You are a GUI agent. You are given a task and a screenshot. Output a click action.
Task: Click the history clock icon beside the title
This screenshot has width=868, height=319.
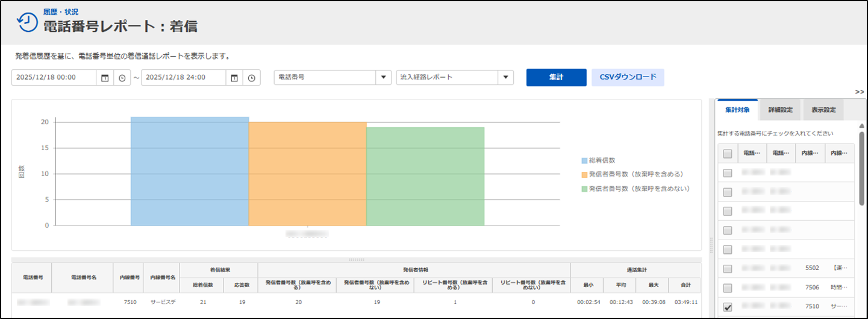[27, 22]
